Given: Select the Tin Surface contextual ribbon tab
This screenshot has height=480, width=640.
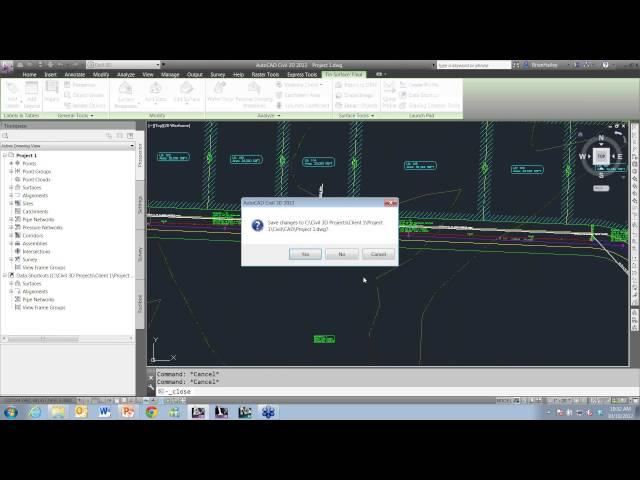Looking at the screenshot, I should click(x=344, y=74).
